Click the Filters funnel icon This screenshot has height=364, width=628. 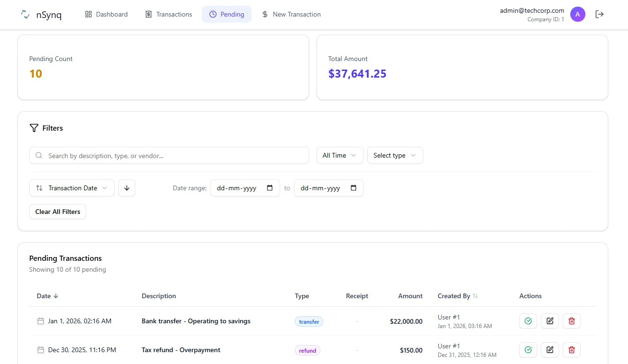tap(34, 128)
